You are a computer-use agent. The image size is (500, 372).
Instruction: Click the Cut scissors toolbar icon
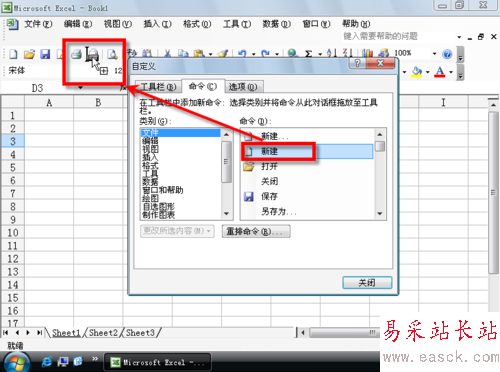[x=167, y=53]
